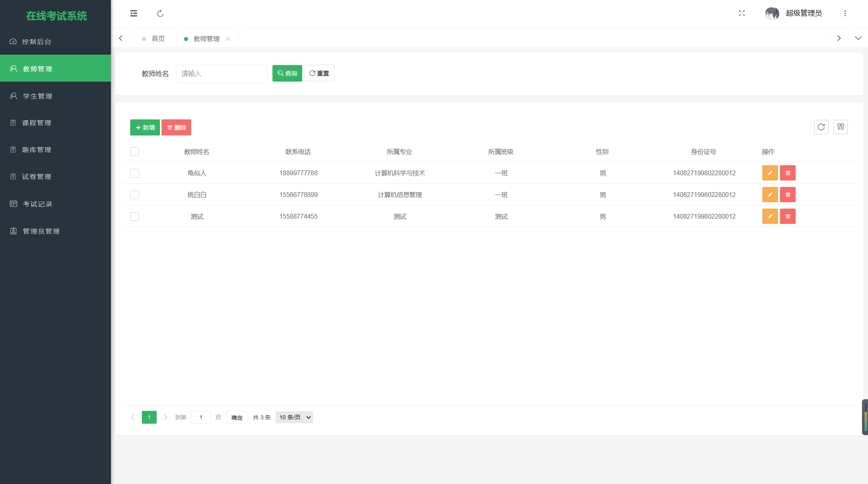Collapse the sidebar via the hamburger icon
Viewport: 868px width, 484px height.
pyautogui.click(x=134, y=13)
